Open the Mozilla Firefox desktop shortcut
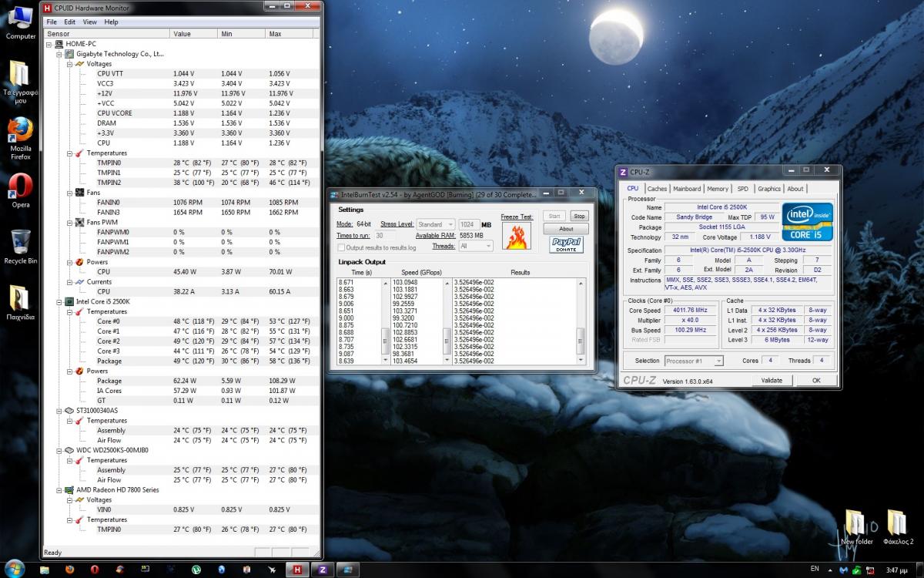This screenshot has height=578, width=924. [21, 139]
